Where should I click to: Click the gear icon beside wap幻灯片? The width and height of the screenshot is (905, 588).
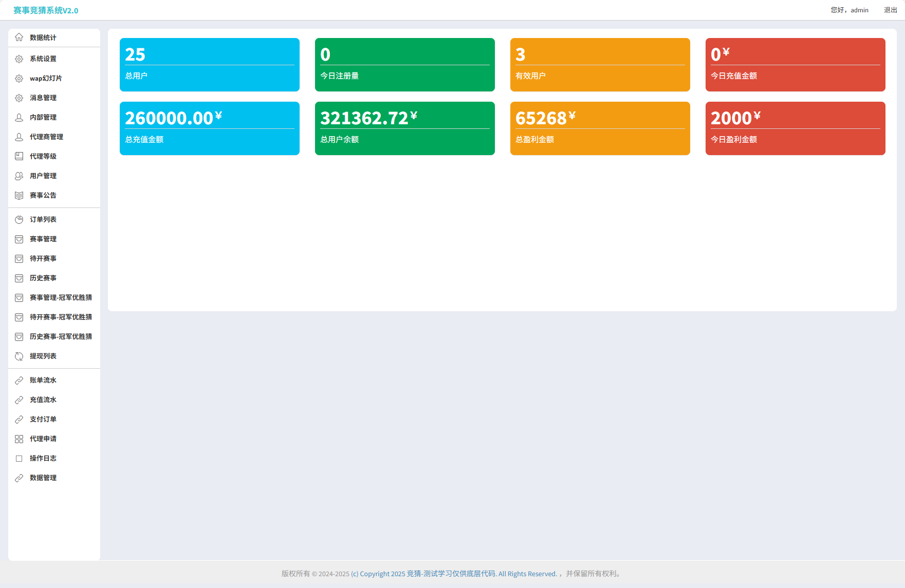19,79
